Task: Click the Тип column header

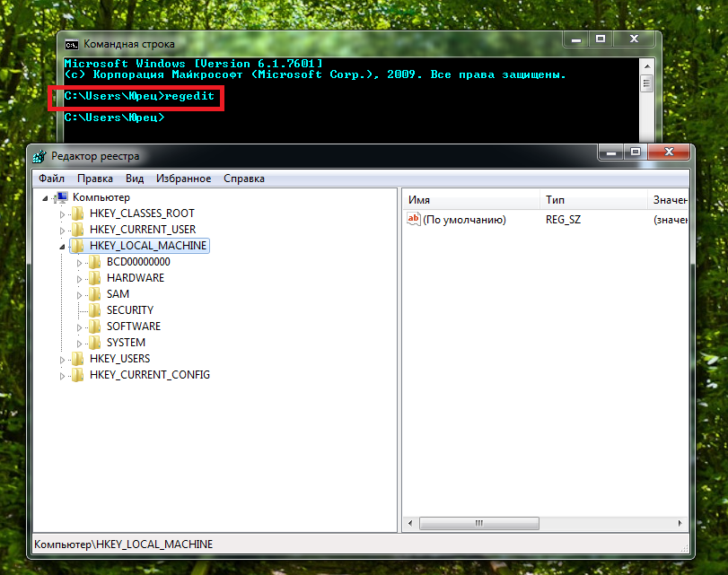Action: click(592, 199)
